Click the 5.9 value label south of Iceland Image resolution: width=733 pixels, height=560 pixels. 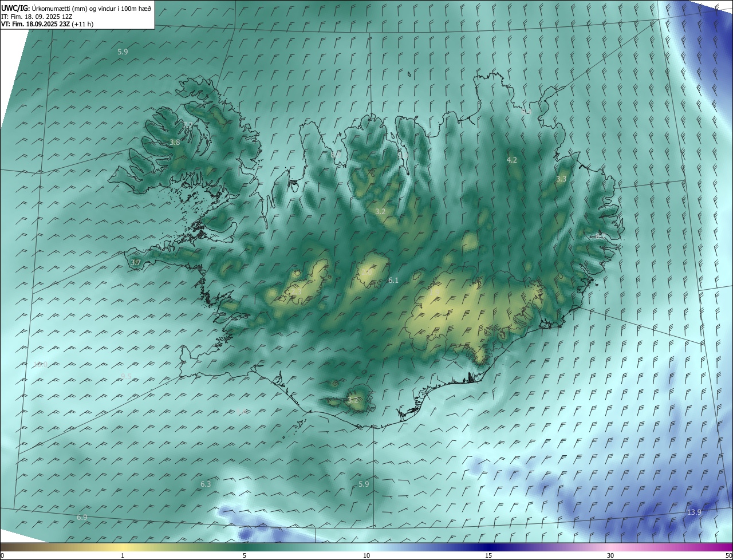(364, 484)
